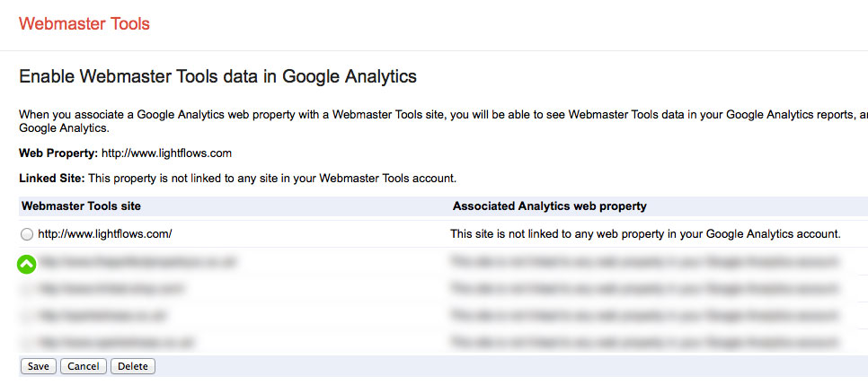This screenshot has width=868, height=385.
Task: Open the red Webmaster Tools logo
Action: 84,24
